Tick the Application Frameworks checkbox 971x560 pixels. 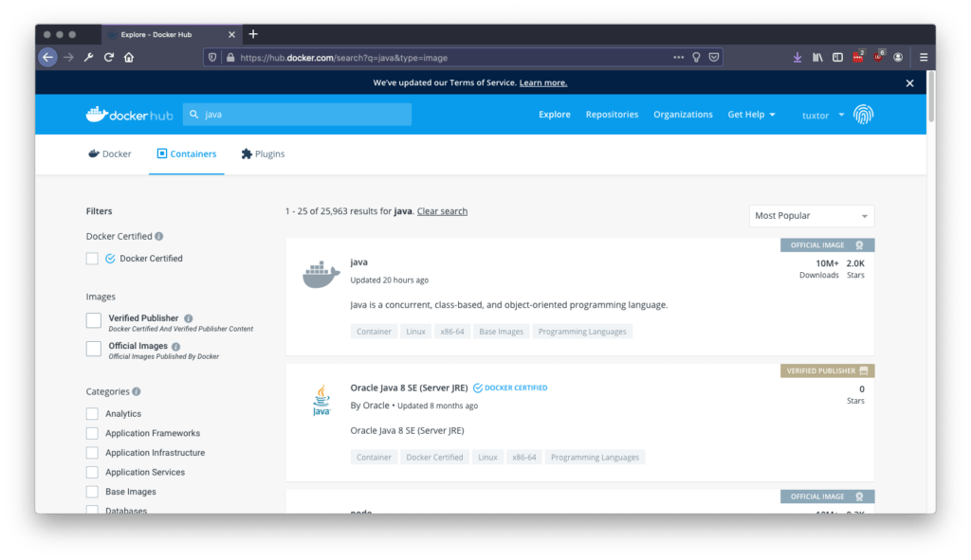point(92,433)
